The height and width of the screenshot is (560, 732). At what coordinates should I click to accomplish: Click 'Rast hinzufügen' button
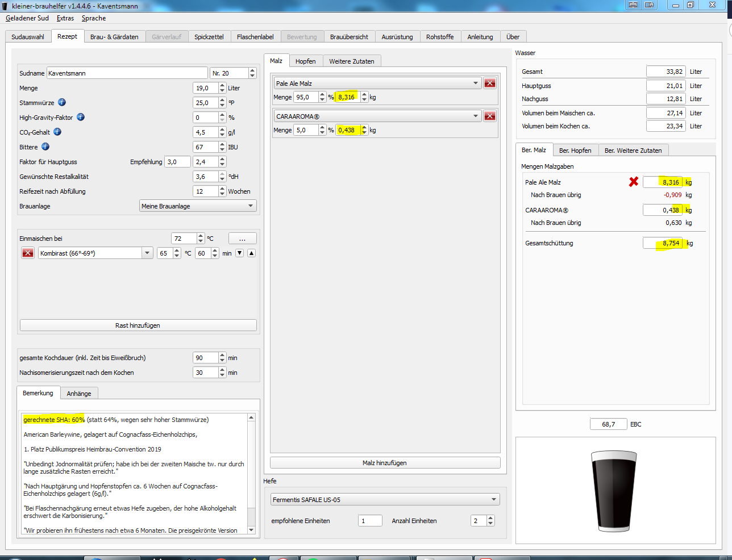[x=138, y=325]
